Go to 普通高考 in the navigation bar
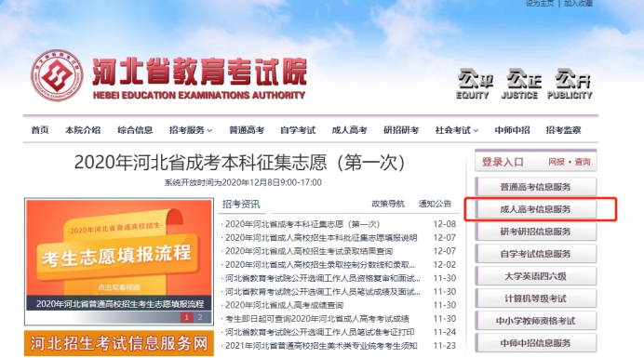The image size is (644, 358). coord(247,130)
